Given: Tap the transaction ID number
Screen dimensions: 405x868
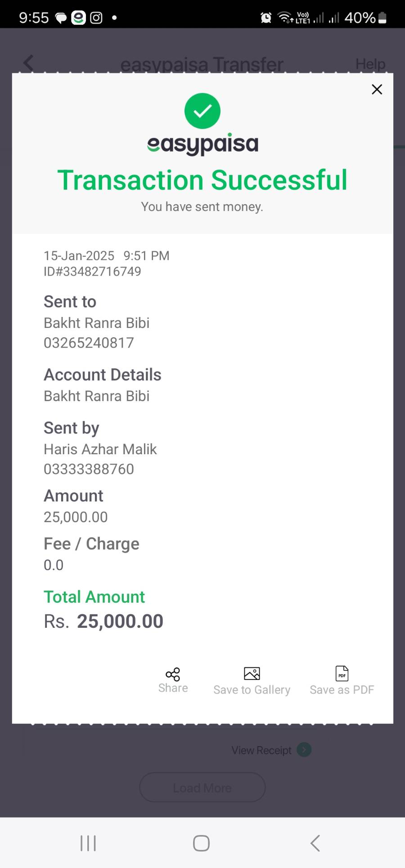Looking at the screenshot, I should click(x=93, y=272).
